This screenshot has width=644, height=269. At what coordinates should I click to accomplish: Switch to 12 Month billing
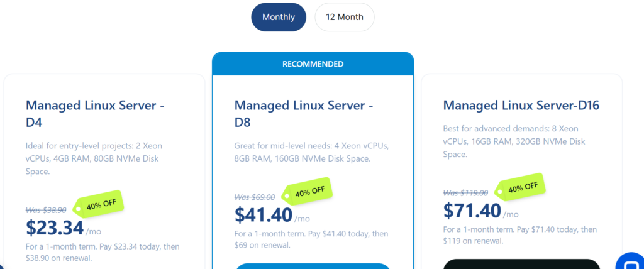pos(344,17)
